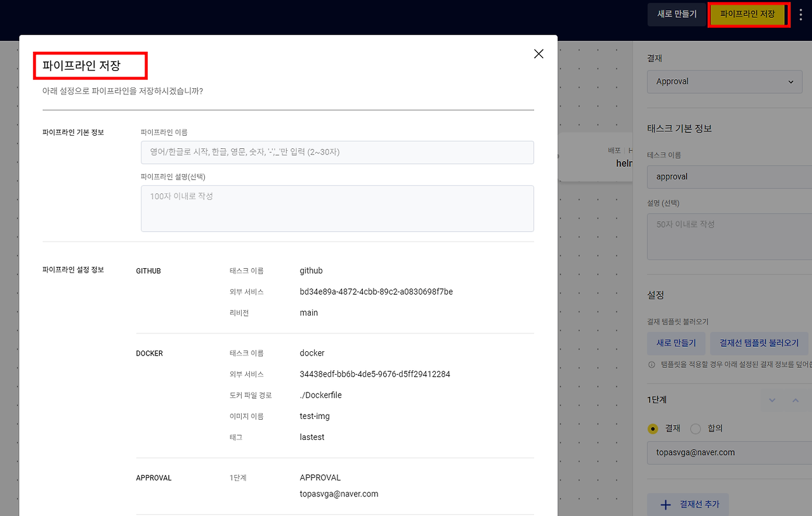The width and height of the screenshot is (812, 516).
Task: Open the 결재 Approval dropdown
Action: click(725, 81)
